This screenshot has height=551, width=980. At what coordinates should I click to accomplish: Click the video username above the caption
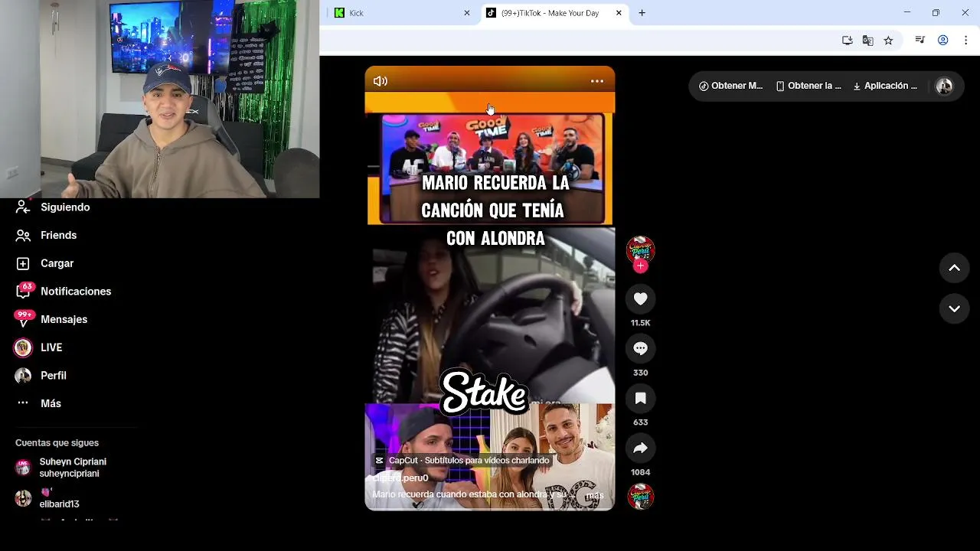point(400,478)
